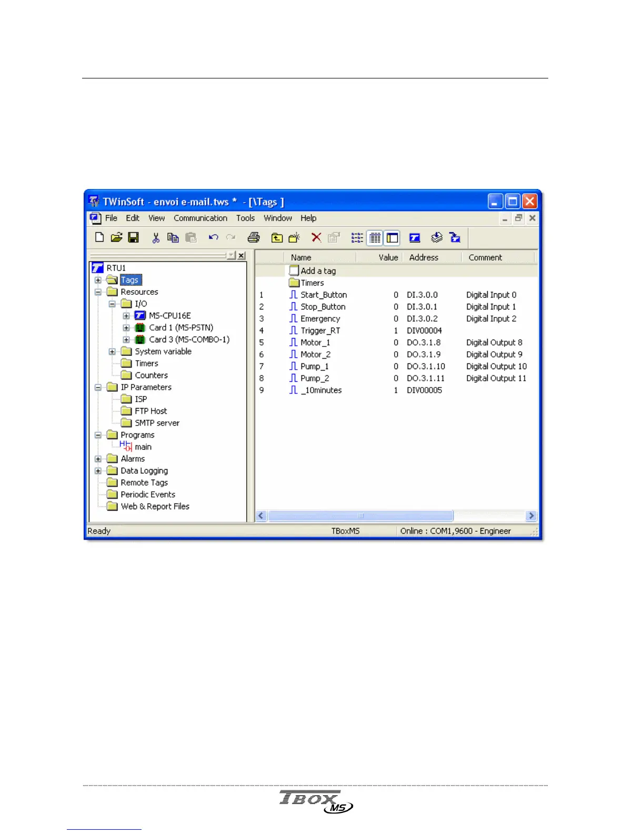Click the compile application toolbar icon
Image resolution: width=644 pixels, height=834 pixels.
[437, 237]
